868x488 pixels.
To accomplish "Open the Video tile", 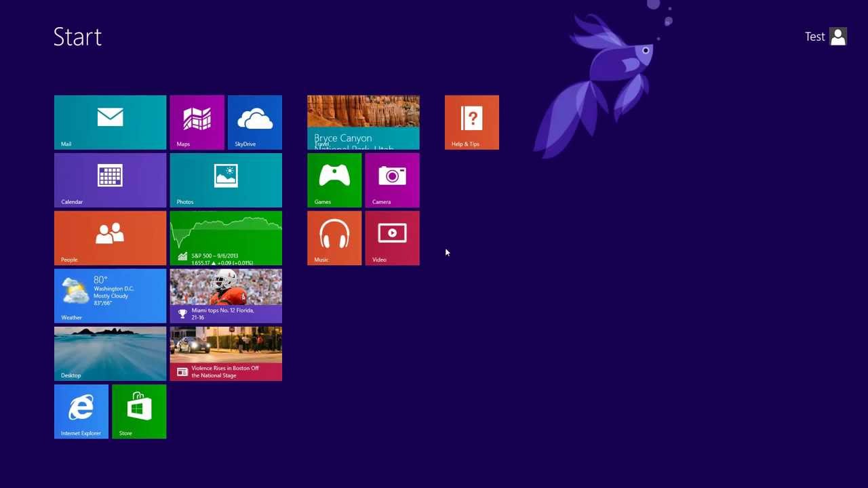I will (x=392, y=238).
